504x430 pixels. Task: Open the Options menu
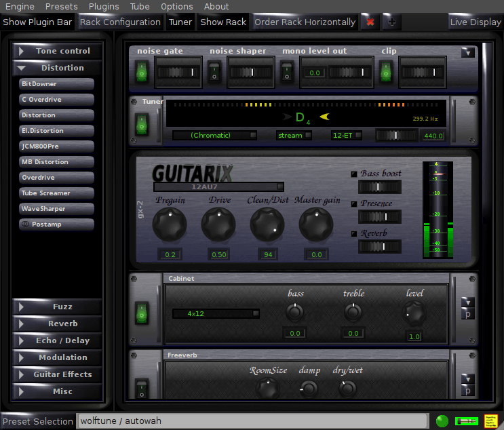point(177,6)
